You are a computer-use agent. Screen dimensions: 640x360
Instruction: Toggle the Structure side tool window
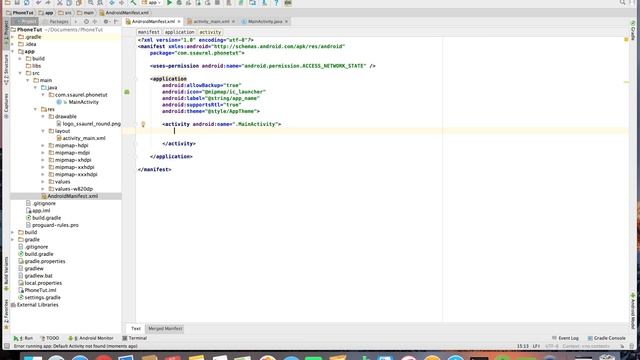click(6, 69)
